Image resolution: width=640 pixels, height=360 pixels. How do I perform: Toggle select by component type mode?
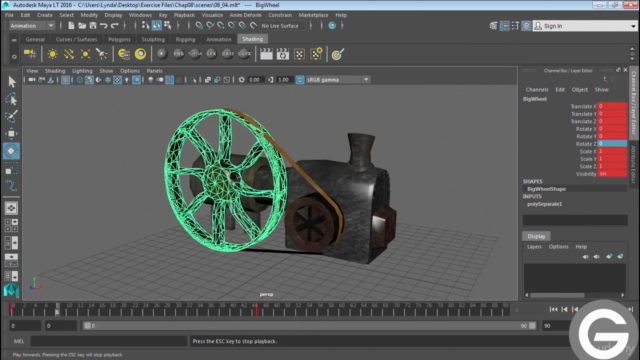pyautogui.click(x=168, y=26)
